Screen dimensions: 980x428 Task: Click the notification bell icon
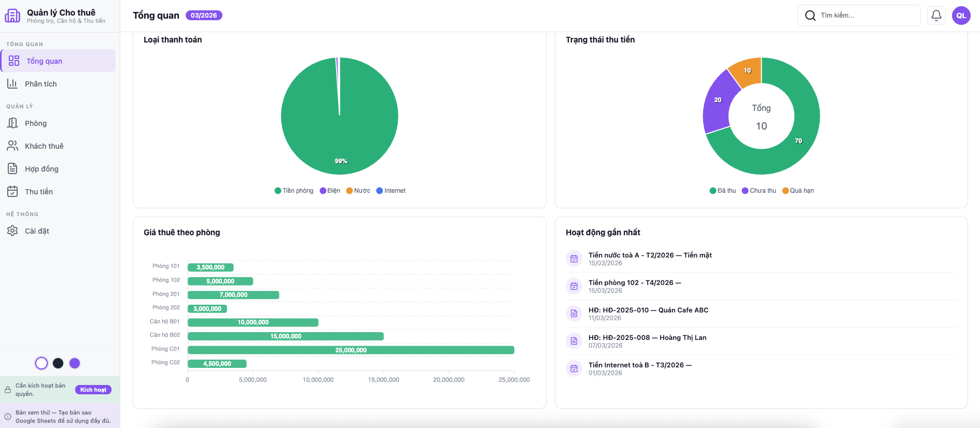click(936, 16)
